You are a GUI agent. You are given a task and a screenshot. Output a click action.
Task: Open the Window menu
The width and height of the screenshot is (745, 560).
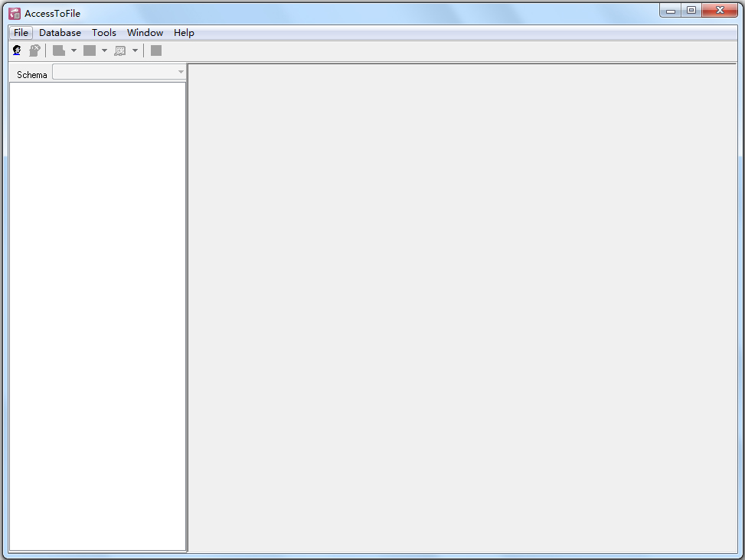[x=145, y=33]
